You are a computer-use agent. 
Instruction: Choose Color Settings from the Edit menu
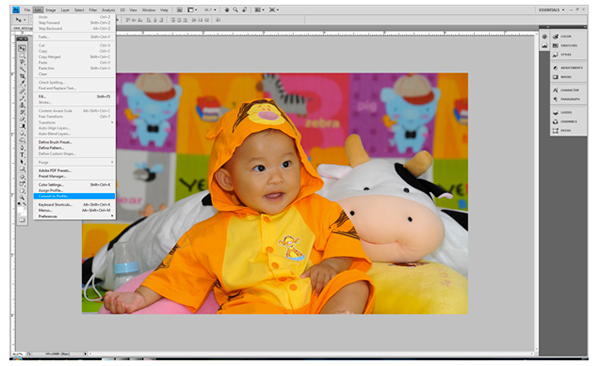click(x=75, y=185)
